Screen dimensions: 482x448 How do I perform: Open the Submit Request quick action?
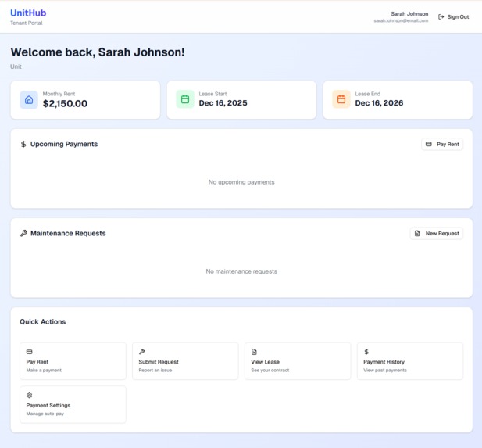point(185,361)
